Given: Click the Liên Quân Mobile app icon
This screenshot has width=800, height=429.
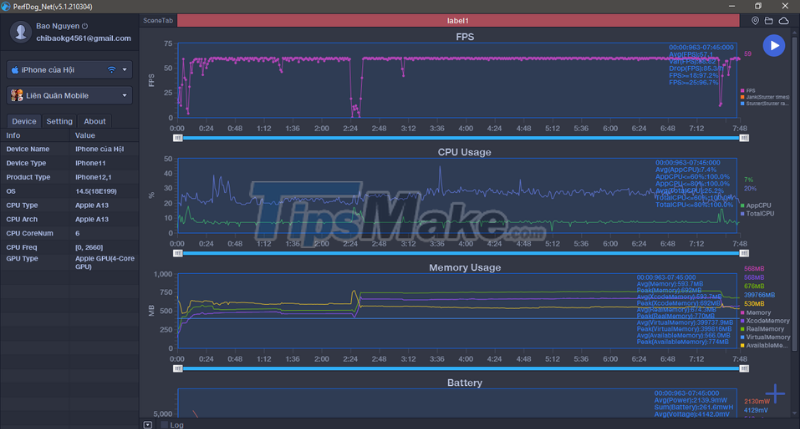Looking at the screenshot, I should point(17,96).
